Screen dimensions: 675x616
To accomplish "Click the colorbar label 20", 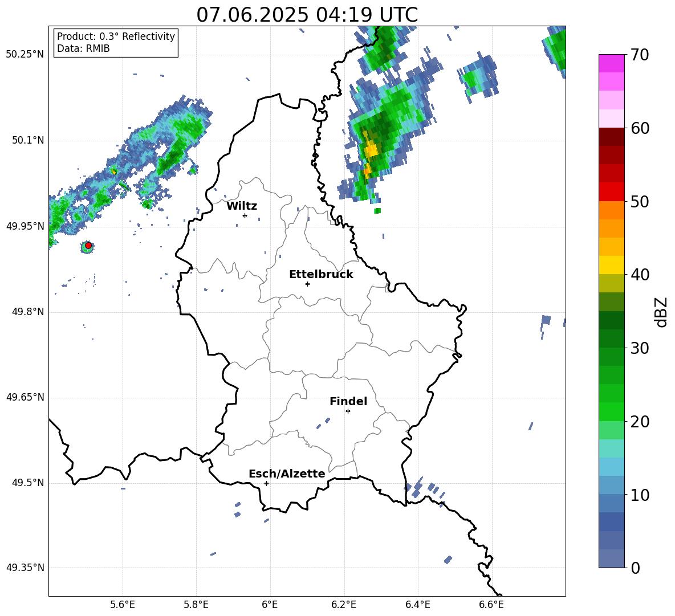I will pos(640,422).
